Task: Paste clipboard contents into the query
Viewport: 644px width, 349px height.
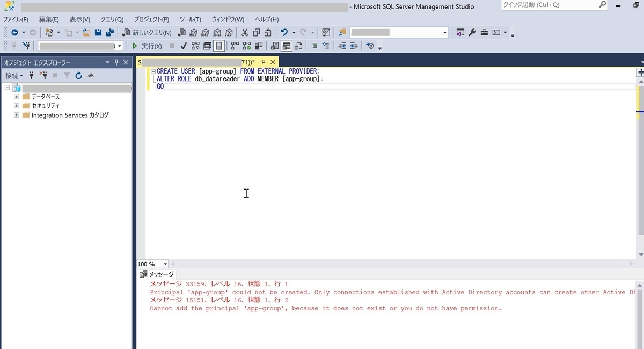Action: coord(268,32)
